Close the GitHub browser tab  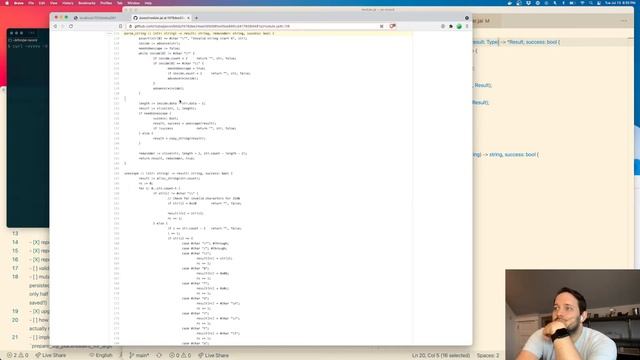[188, 18]
